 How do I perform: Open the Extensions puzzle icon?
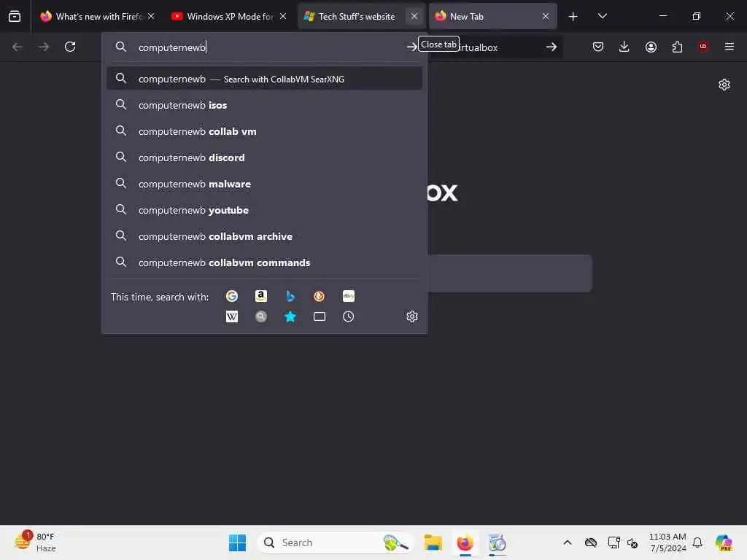[677, 47]
